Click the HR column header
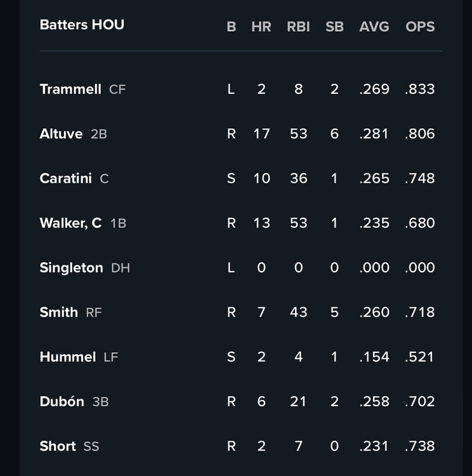Screen dimensions: 472x476 pyautogui.click(x=261, y=27)
